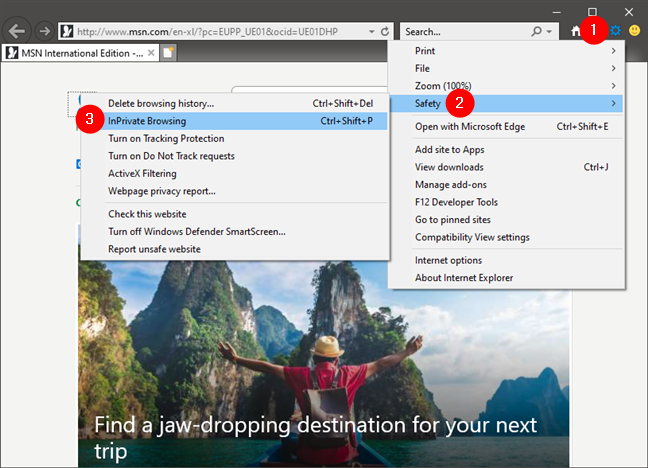This screenshot has height=468, width=648.
Task: Select Turn on Tracking Protection
Action: [x=234, y=138]
